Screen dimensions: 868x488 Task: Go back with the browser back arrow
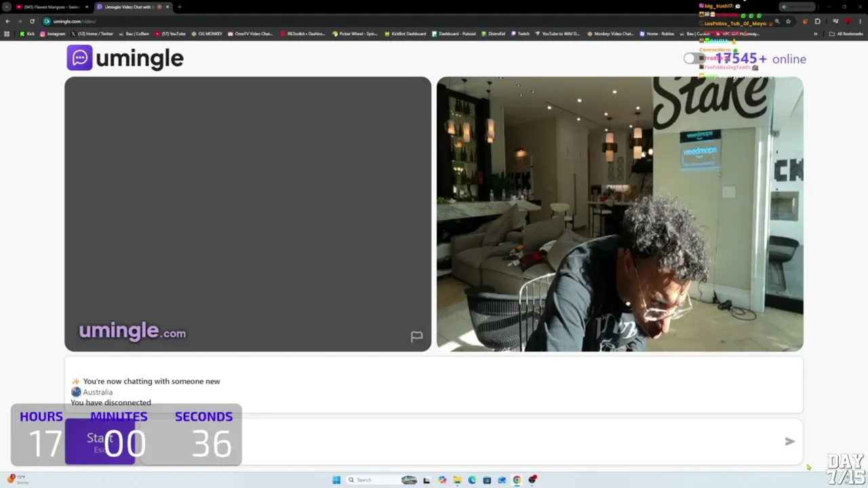(x=7, y=21)
